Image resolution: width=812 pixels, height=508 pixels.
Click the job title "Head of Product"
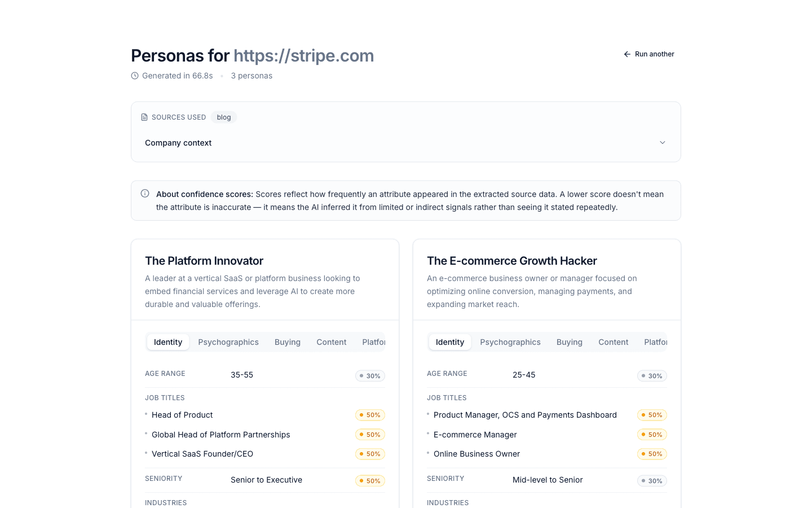(182, 415)
